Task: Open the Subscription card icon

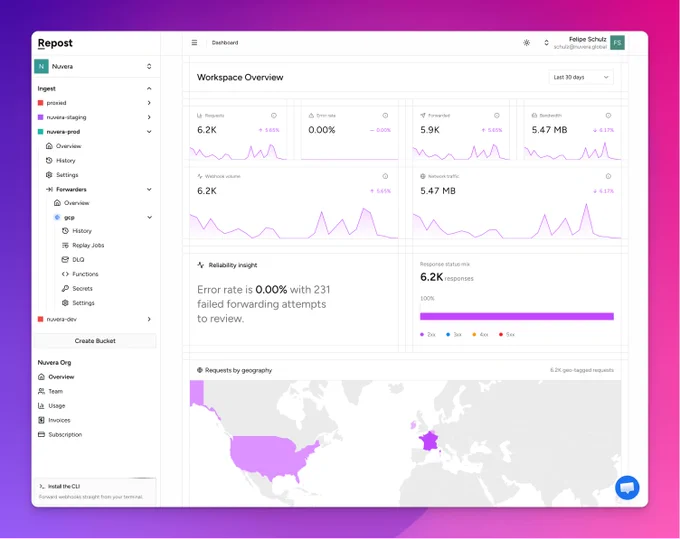Action: pyautogui.click(x=41, y=434)
